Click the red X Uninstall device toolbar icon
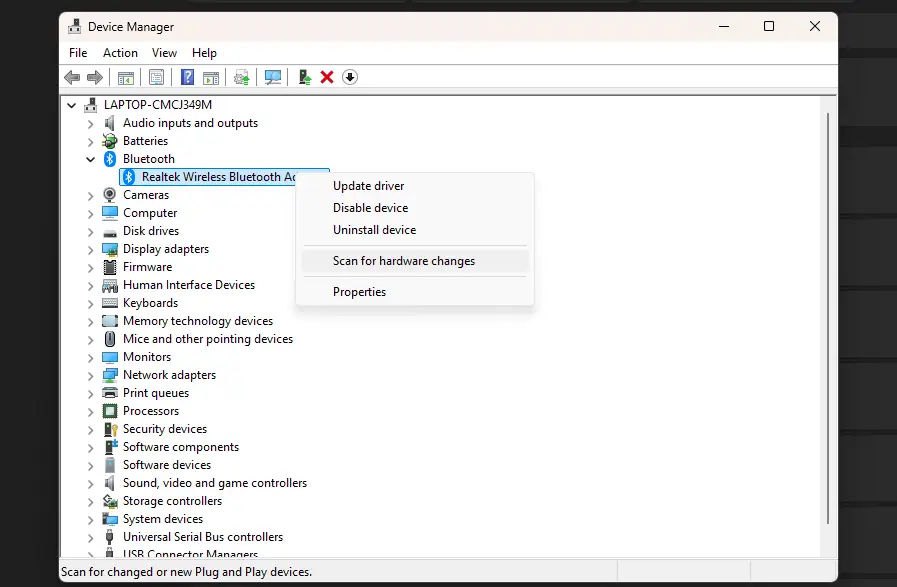Image resolution: width=897 pixels, height=587 pixels. 326,77
